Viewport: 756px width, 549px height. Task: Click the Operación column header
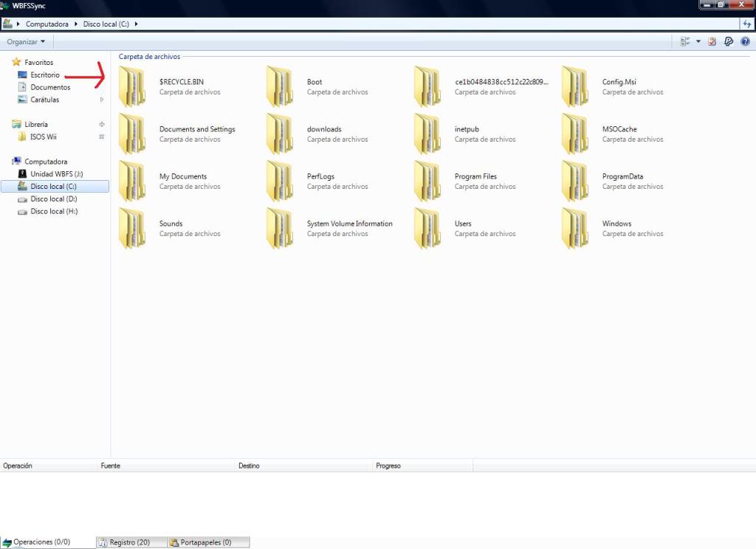pyautogui.click(x=48, y=466)
